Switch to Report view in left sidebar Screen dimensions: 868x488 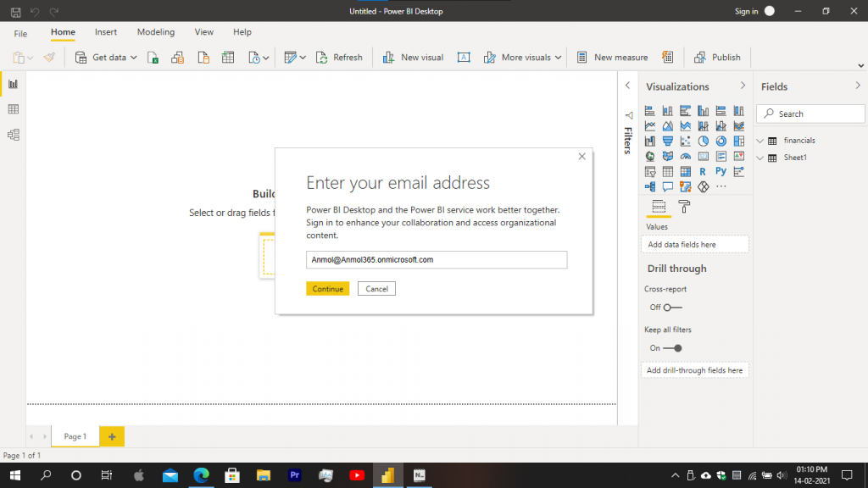[14, 84]
